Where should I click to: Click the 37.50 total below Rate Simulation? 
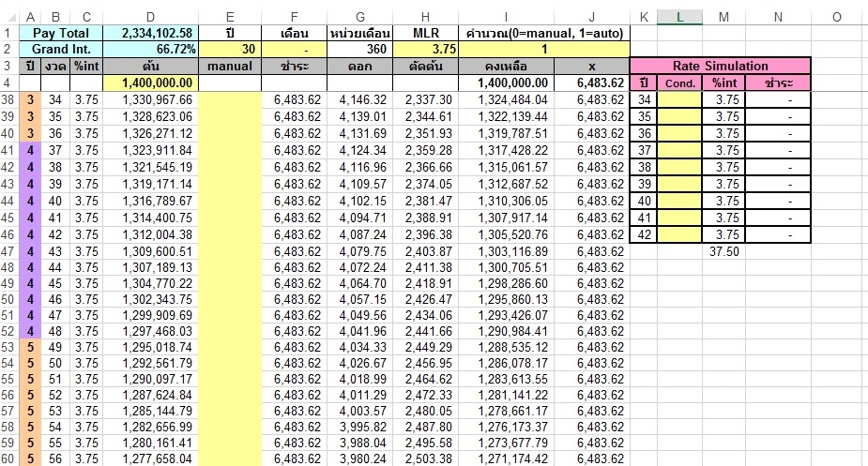click(724, 251)
